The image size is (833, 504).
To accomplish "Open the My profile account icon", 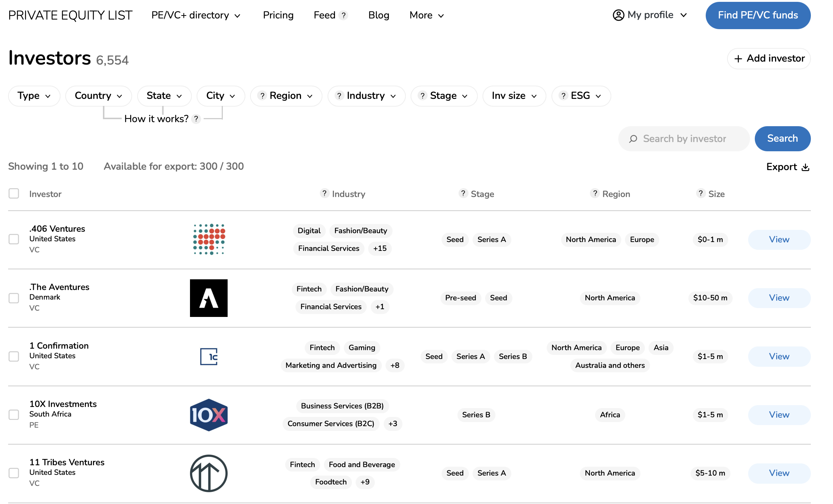I will click(618, 15).
